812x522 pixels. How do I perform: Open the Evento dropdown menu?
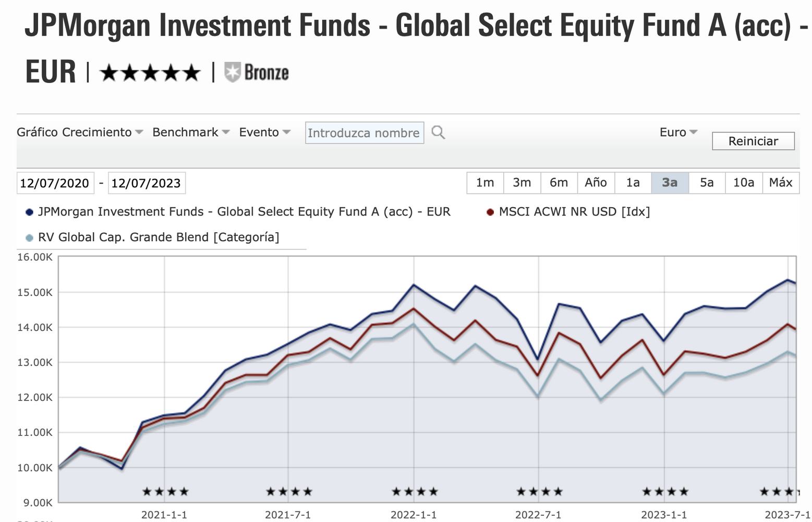264,133
